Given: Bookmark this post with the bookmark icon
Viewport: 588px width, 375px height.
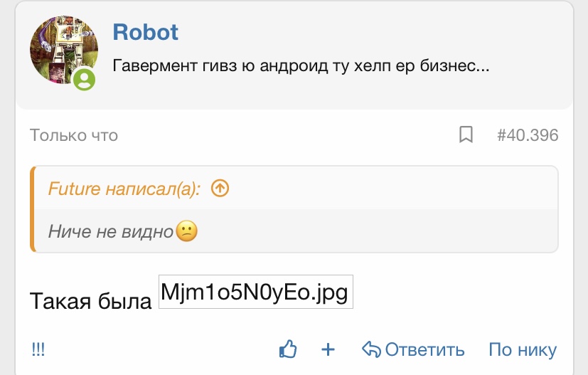Looking at the screenshot, I should [x=466, y=134].
